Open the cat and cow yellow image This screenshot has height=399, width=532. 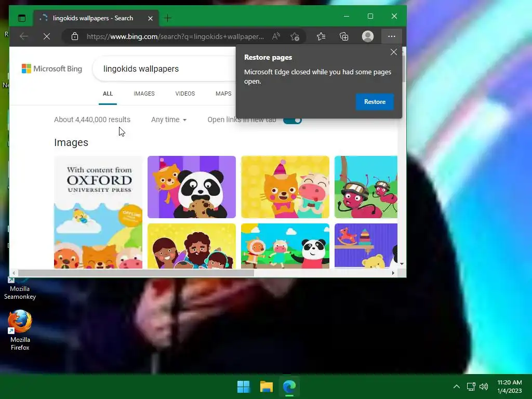[285, 187]
